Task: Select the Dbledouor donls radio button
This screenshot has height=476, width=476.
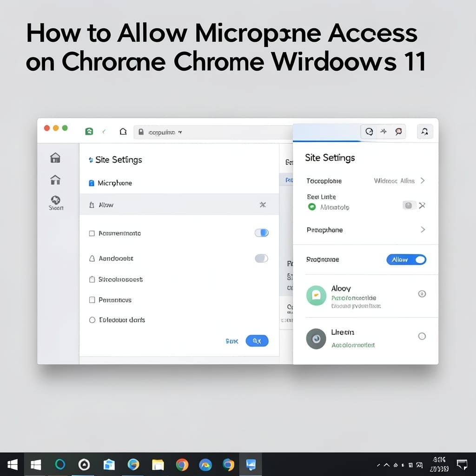Action: (x=92, y=320)
